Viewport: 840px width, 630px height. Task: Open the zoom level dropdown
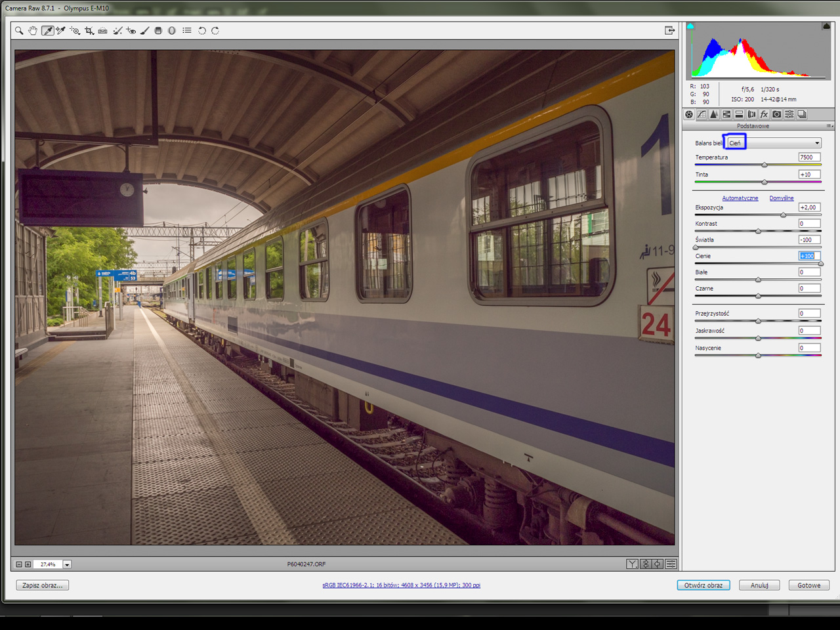pyautogui.click(x=67, y=564)
